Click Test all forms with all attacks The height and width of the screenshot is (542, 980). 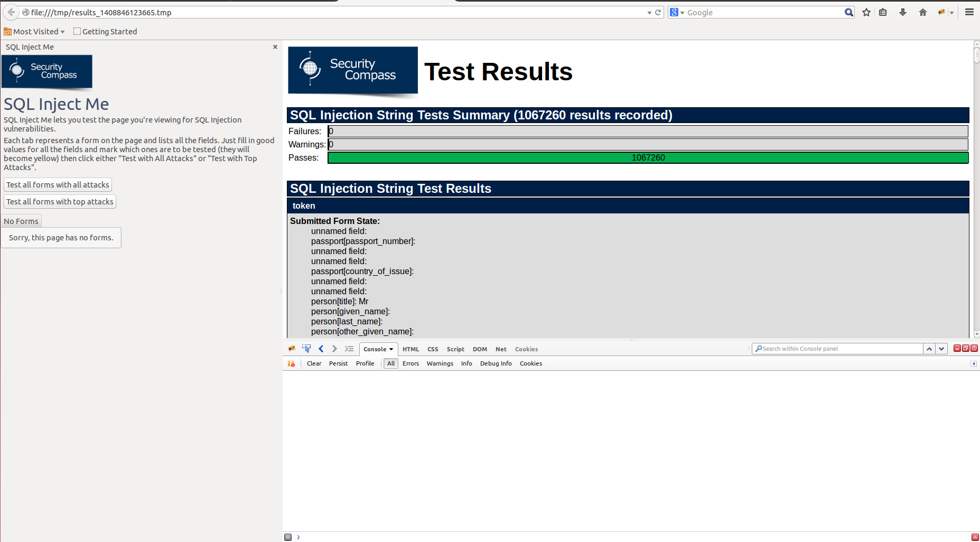(x=58, y=185)
